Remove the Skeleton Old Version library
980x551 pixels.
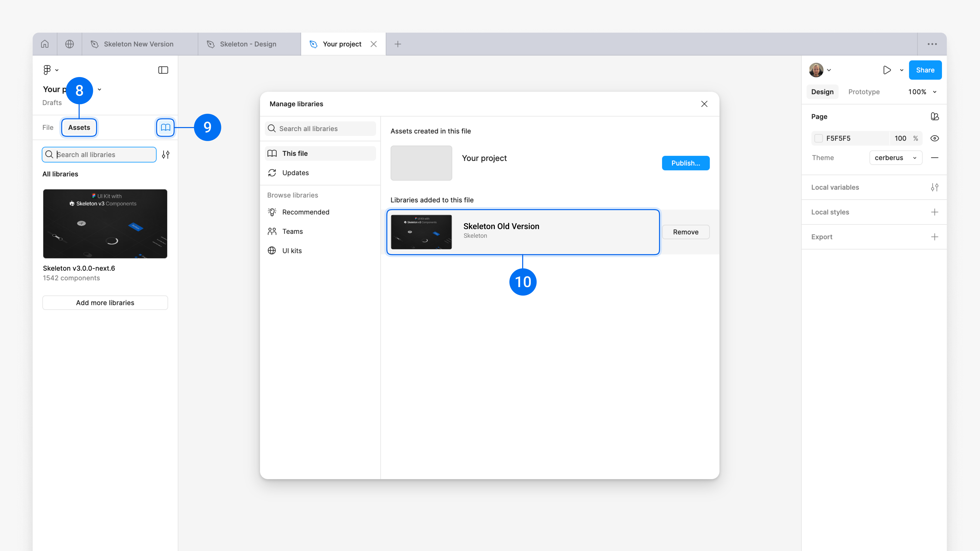pyautogui.click(x=685, y=232)
